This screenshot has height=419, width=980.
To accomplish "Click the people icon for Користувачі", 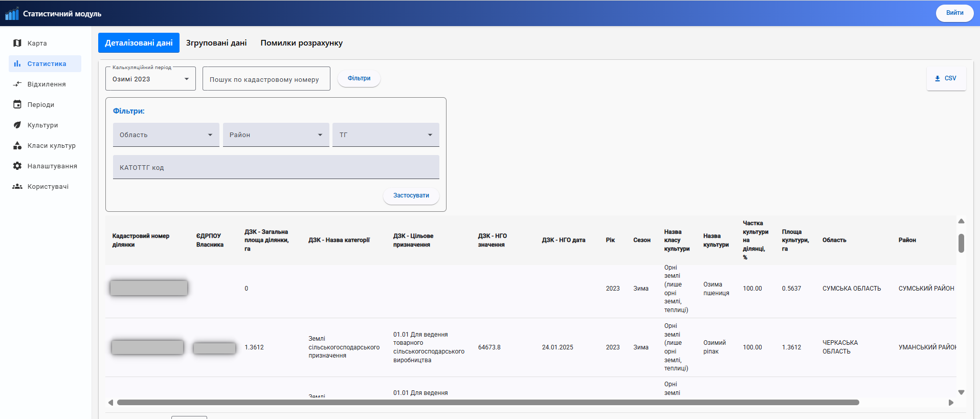I will [x=17, y=186].
